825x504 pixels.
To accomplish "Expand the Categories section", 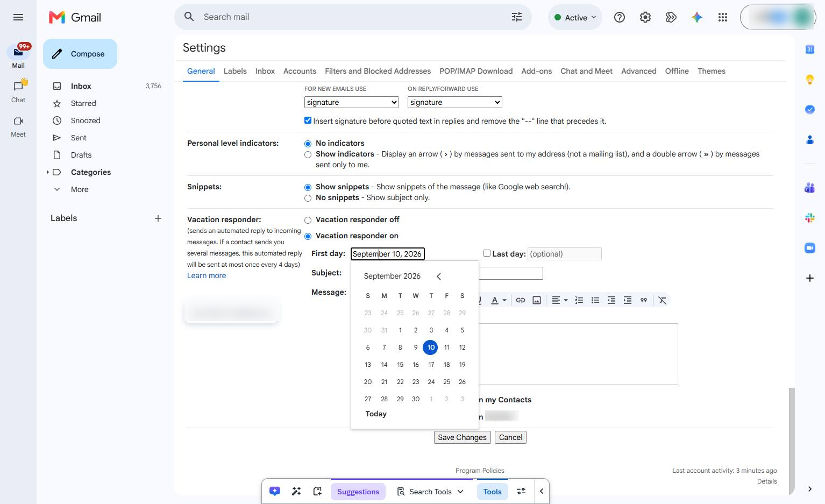I will [47, 172].
